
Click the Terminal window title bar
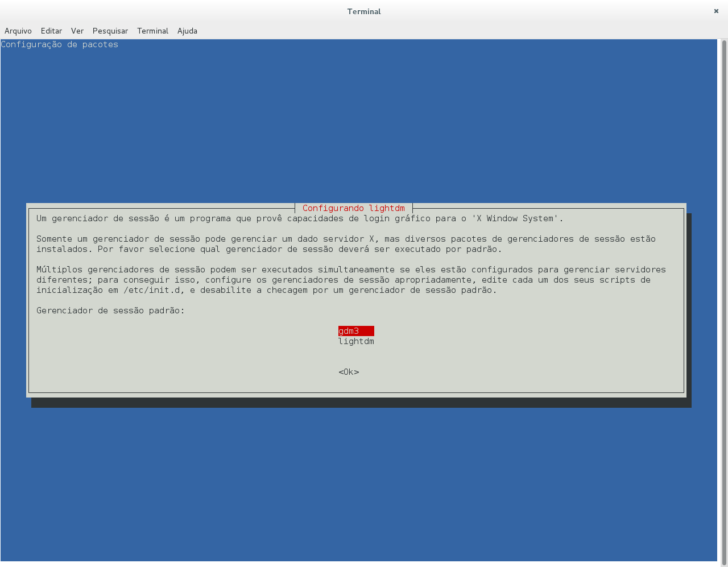[x=364, y=11]
